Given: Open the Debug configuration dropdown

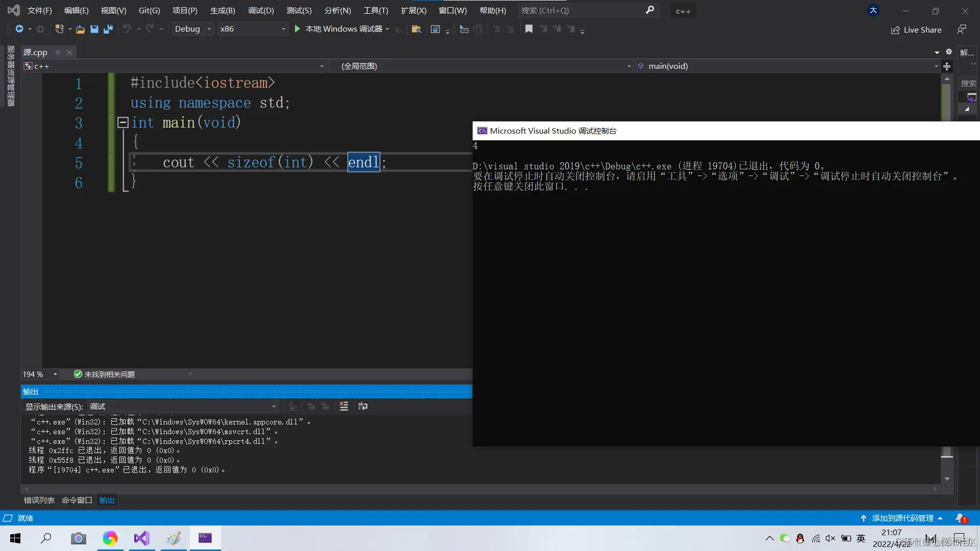Looking at the screenshot, I should 209,29.
